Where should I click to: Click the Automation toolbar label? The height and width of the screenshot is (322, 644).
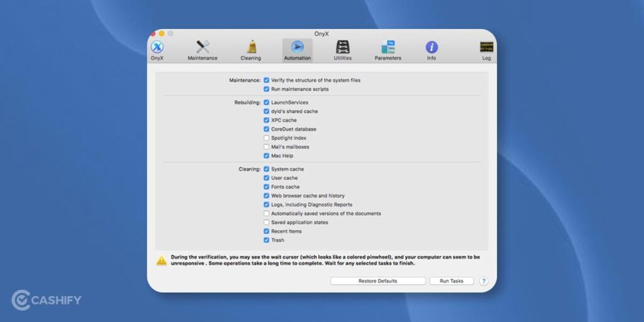coord(297,58)
